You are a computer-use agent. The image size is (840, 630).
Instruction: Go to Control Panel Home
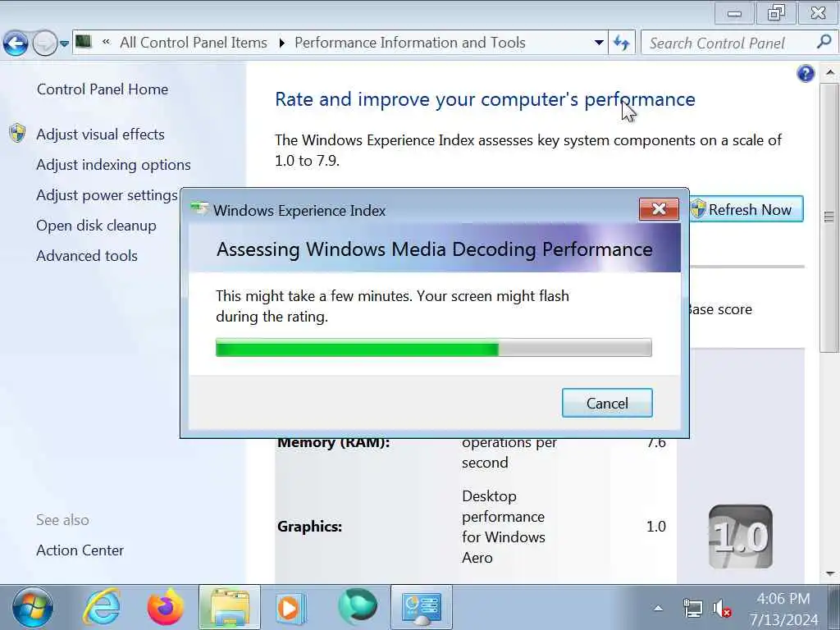coord(103,89)
